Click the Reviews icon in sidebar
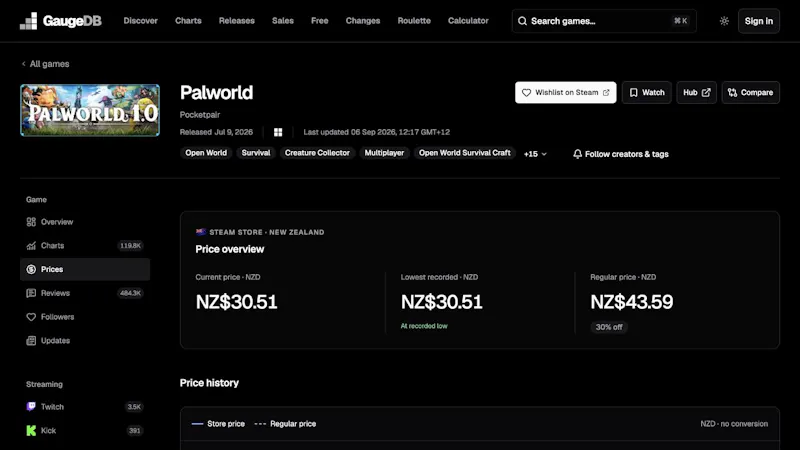This screenshot has width=800, height=450. coord(31,293)
